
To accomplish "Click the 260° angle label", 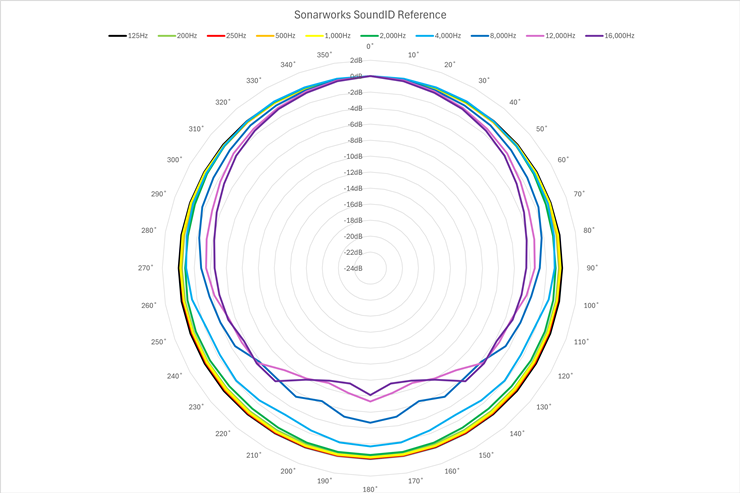I will [149, 305].
